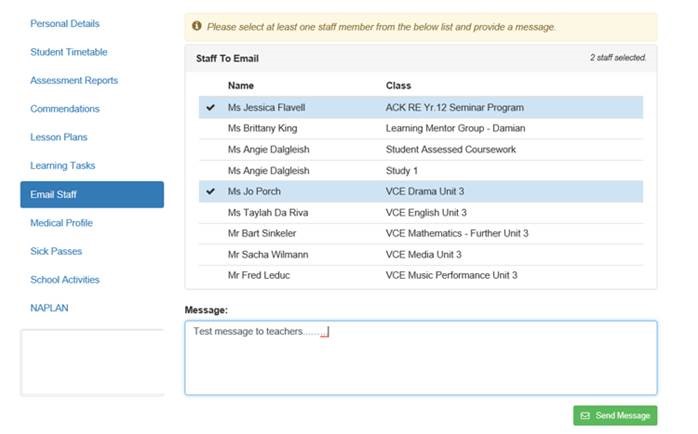Viewport: 698px width, 434px height.
Task: Select Ms Taylah Da Riva row
Action: (x=270, y=212)
